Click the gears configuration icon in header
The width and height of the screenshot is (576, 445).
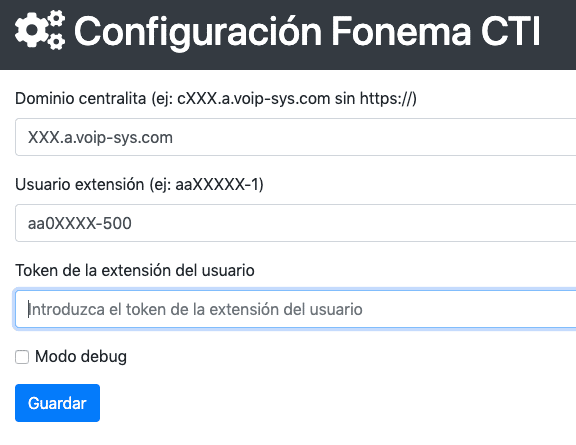(x=40, y=30)
